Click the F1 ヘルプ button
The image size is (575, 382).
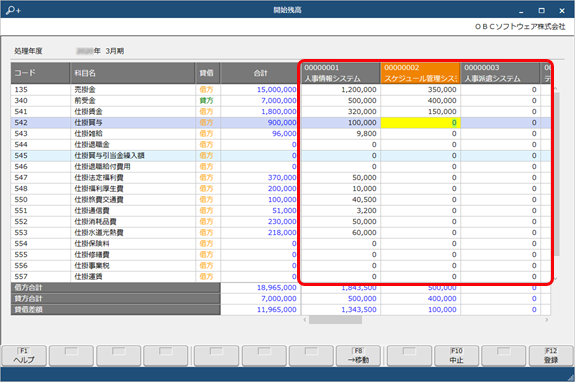[x=24, y=356]
